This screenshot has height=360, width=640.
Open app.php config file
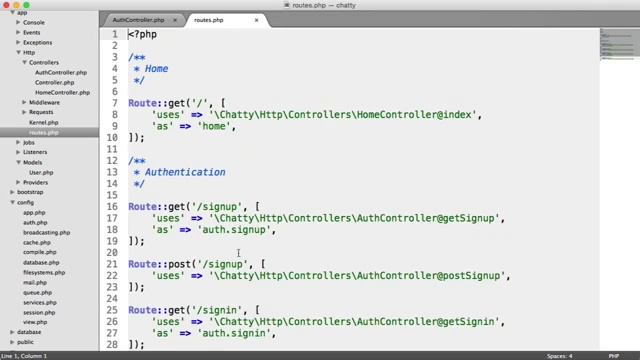(34, 213)
